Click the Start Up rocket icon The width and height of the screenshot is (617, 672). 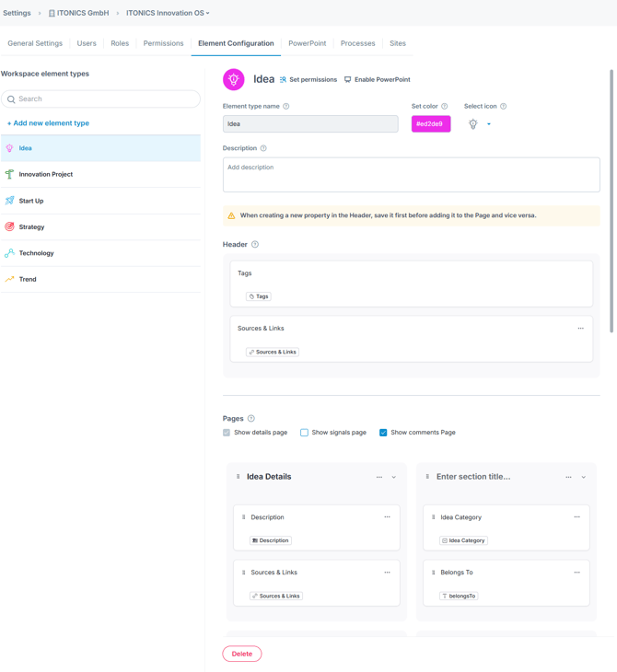pos(10,201)
